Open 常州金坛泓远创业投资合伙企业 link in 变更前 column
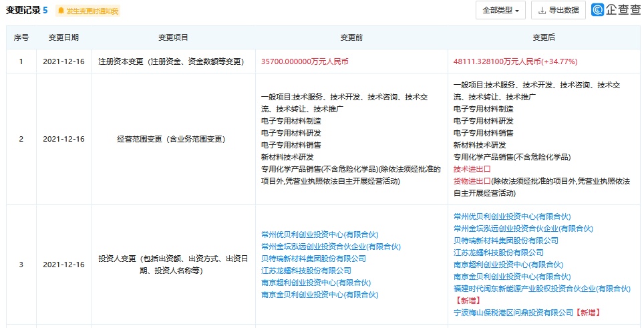 [331, 247]
